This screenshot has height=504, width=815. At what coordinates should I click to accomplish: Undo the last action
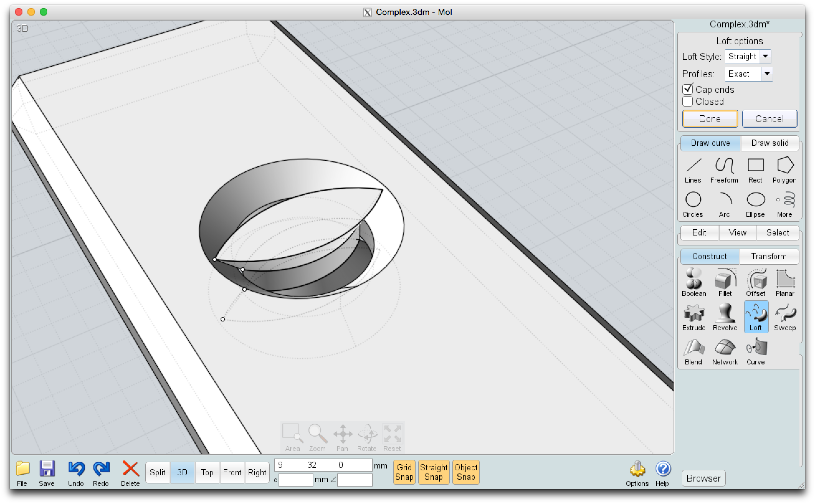point(76,474)
